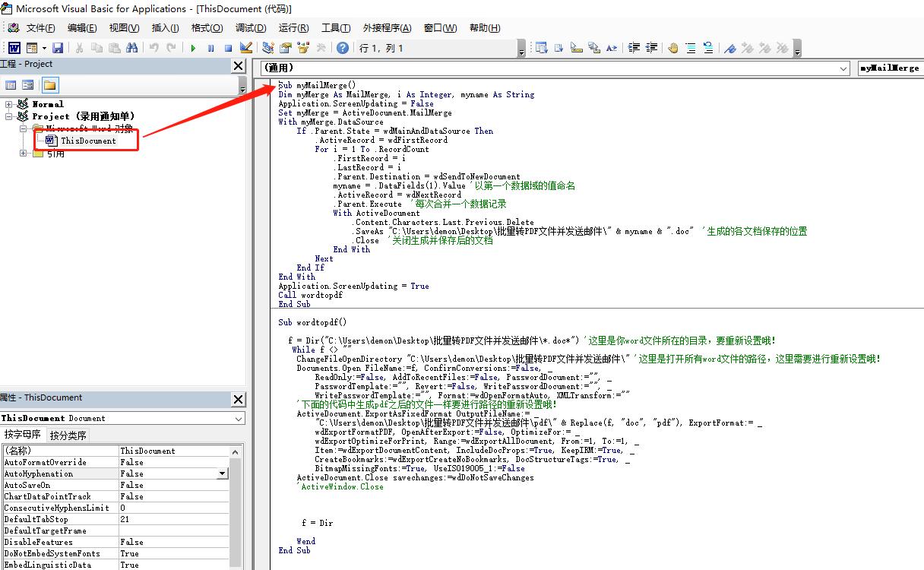Image resolution: width=924 pixels, height=570 pixels.
Task: Open the (通用) object dropdown
Action: click(x=843, y=68)
